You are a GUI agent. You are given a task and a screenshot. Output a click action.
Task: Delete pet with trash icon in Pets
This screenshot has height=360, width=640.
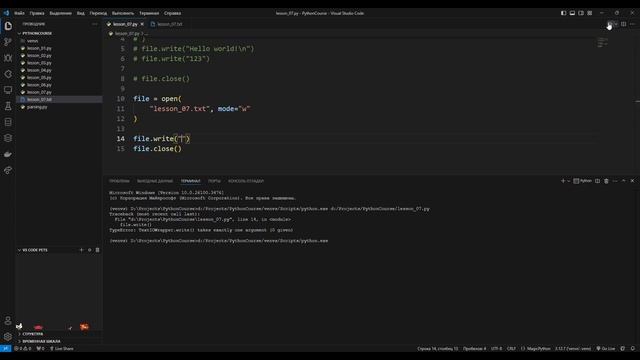coord(98,250)
